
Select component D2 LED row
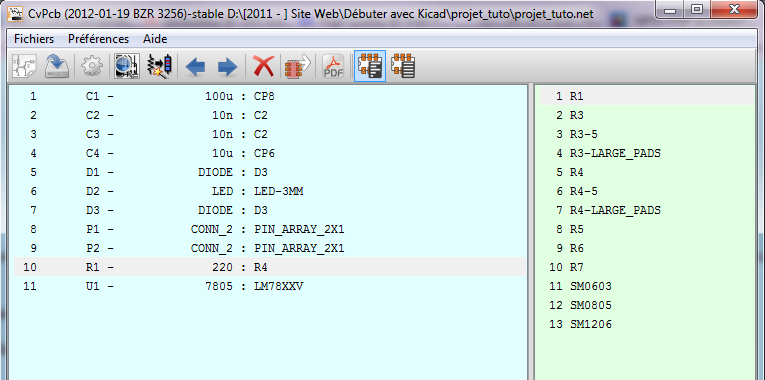click(x=270, y=191)
